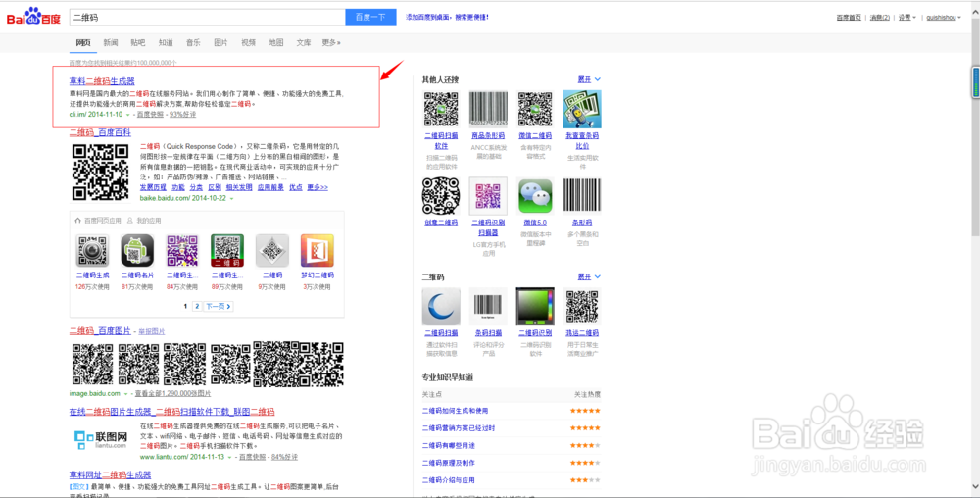
Task: Click the home icon beside 百度网页应用
Action: pyautogui.click(x=78, y=220)
